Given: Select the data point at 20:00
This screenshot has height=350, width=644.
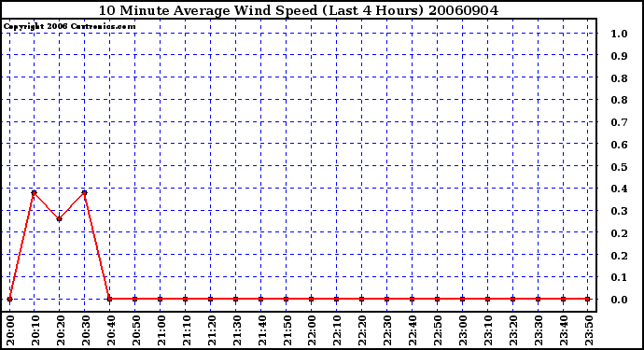Looking at the screenshot, I should pos(9,299).
